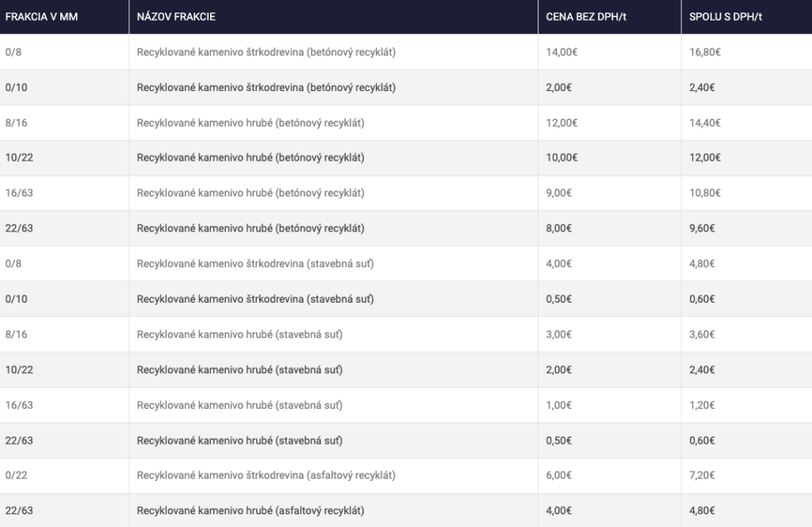Click the 0,50€ price in the 22/63 stavebná suť row

tap(610, 441)
